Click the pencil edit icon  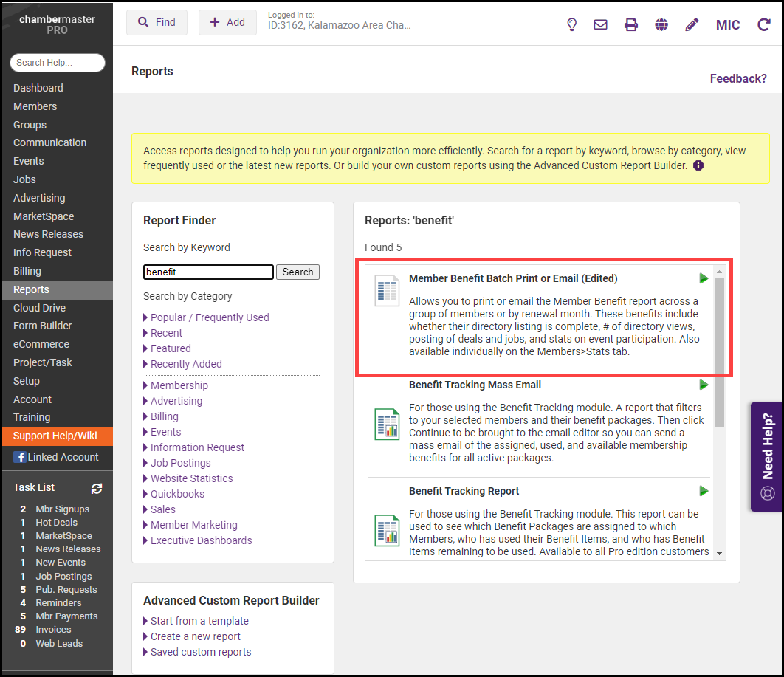click(x=692, y=24)
